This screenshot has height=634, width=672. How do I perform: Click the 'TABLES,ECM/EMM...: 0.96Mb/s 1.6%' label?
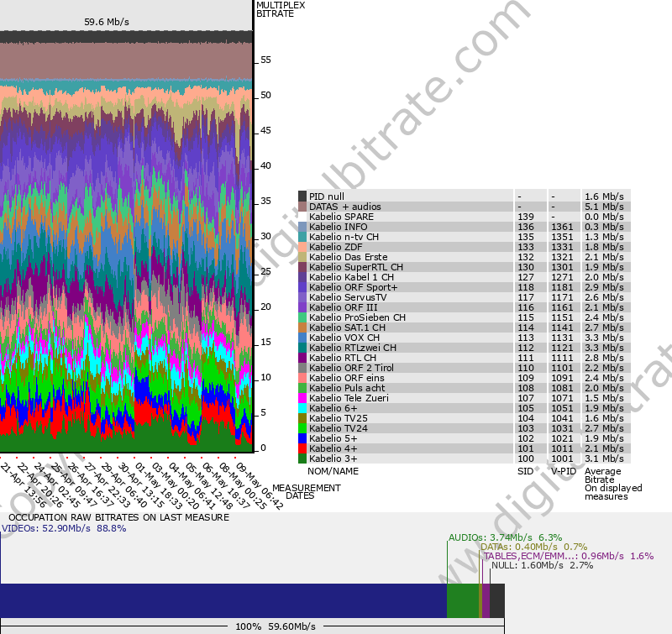coord(569,556)
